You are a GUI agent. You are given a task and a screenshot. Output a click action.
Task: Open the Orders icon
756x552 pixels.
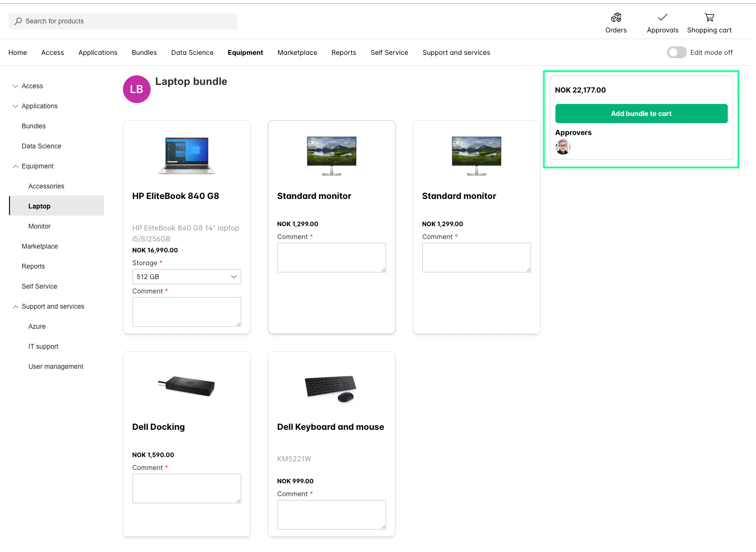coord(616,18)
